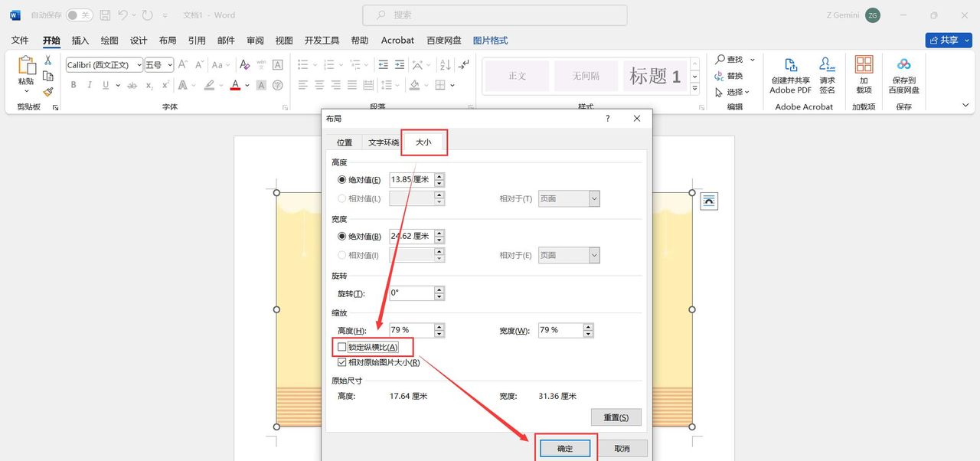Open the font size 五号 dropdown
Viewport: 980px width, 461px height.
tap(168, 64)
